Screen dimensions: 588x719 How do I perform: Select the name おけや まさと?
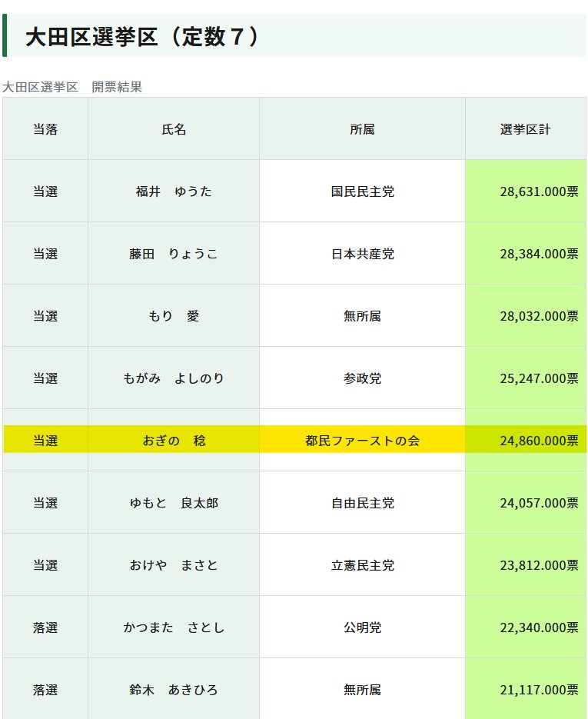[174, 565]
